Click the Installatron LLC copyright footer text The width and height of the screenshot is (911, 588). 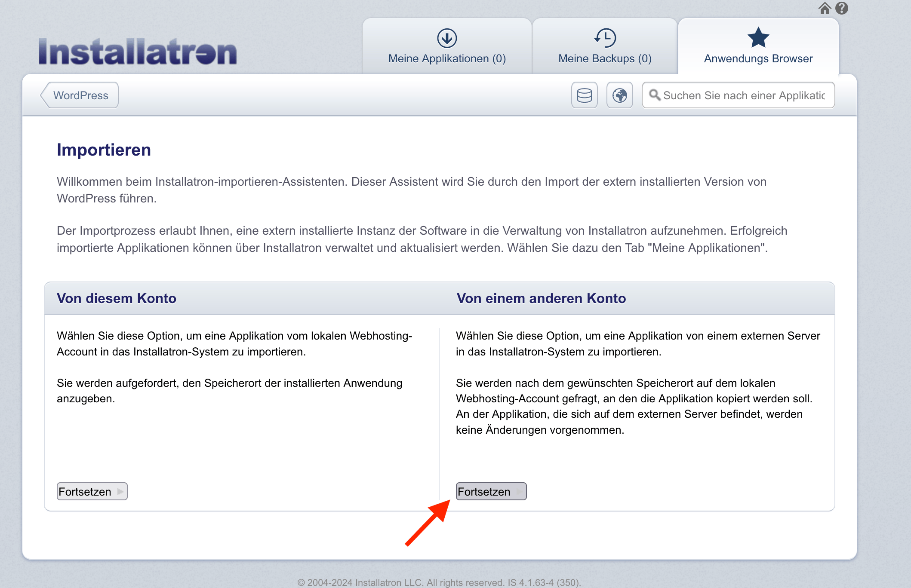pyautogui.click(x=439, y=582)
